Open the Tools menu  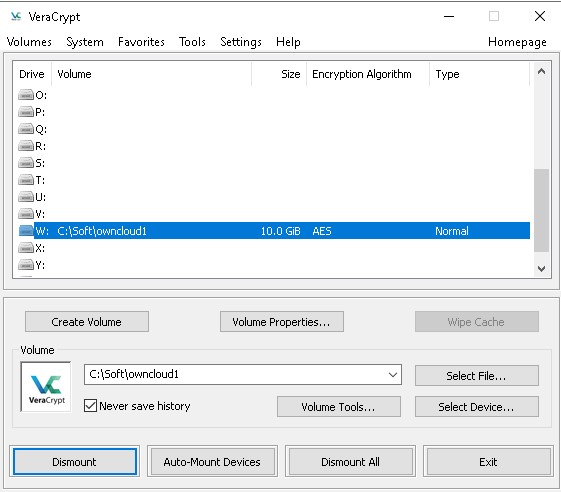[192, 42]
